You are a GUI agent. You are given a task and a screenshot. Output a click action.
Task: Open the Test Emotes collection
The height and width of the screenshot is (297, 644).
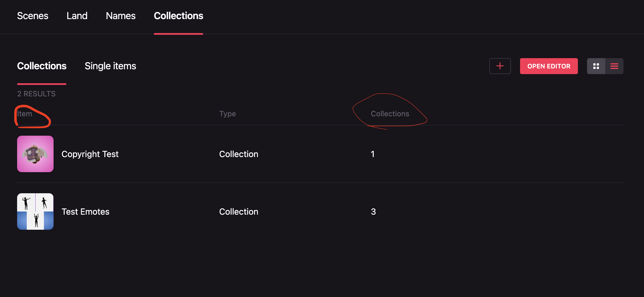85,211
